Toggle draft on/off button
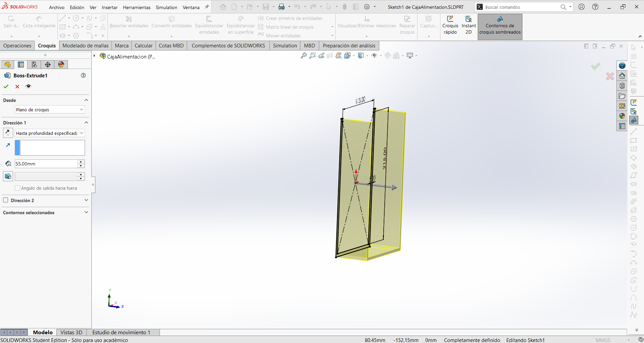The height and width of the screenshot is (343, 644). (8, 176)
